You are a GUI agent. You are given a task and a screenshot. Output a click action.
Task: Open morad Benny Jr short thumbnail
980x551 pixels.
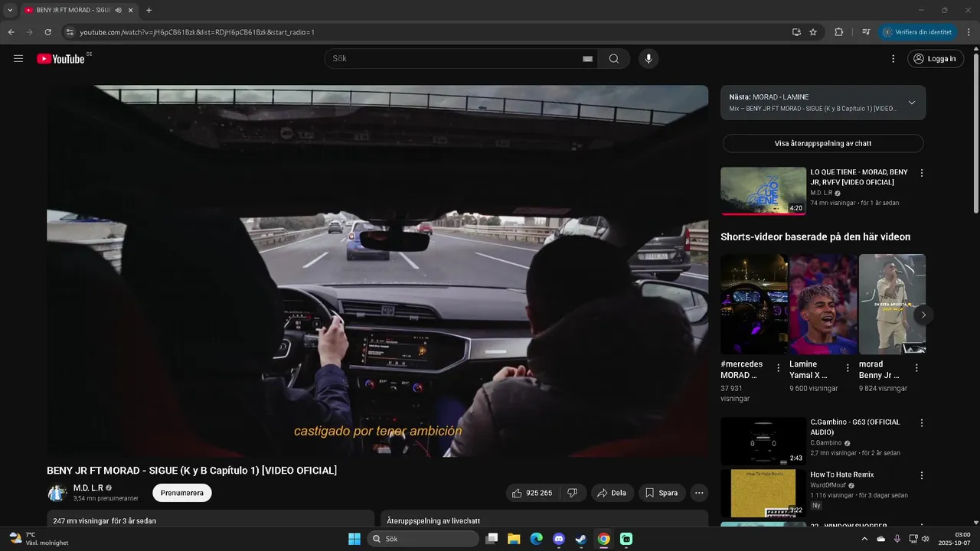[x=892, y=304]
